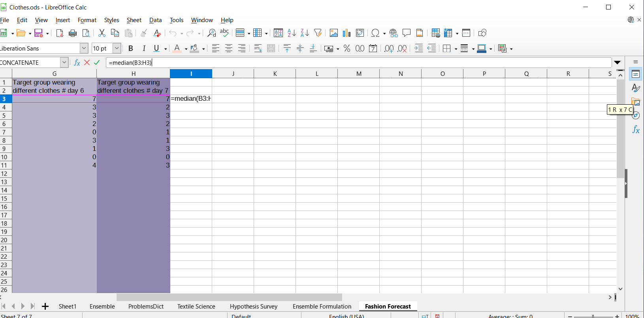This screenshot has height=318, width=644.
Task: Insert a chart
Action: pos(347,33)
